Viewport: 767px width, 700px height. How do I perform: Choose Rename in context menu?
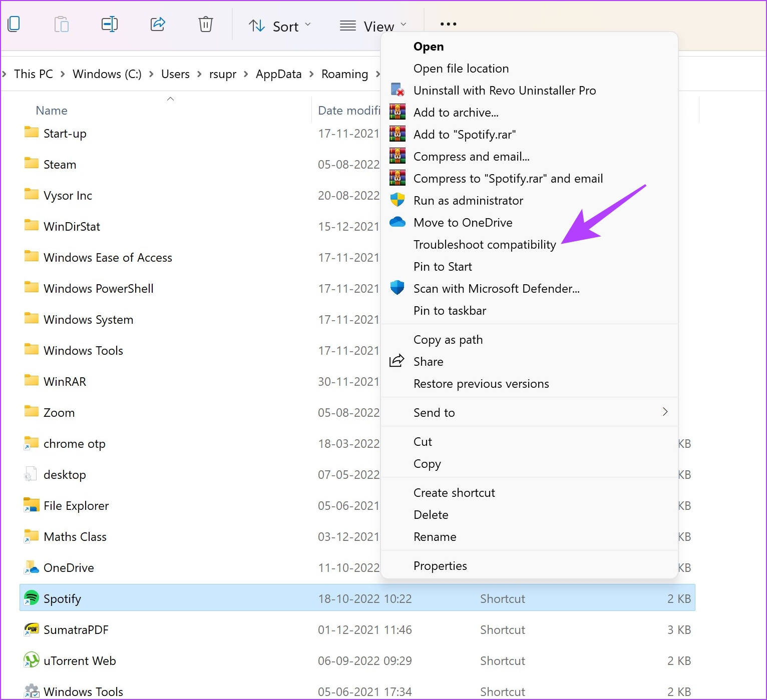pos(529,537)
